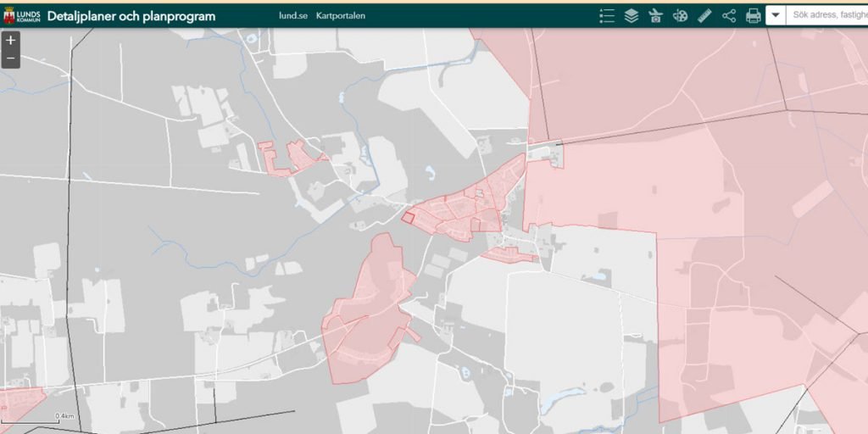Open the draw palette tool
The height and width of the screenshot is (434, 868).
pyautogui.click(x=681, y=15)
